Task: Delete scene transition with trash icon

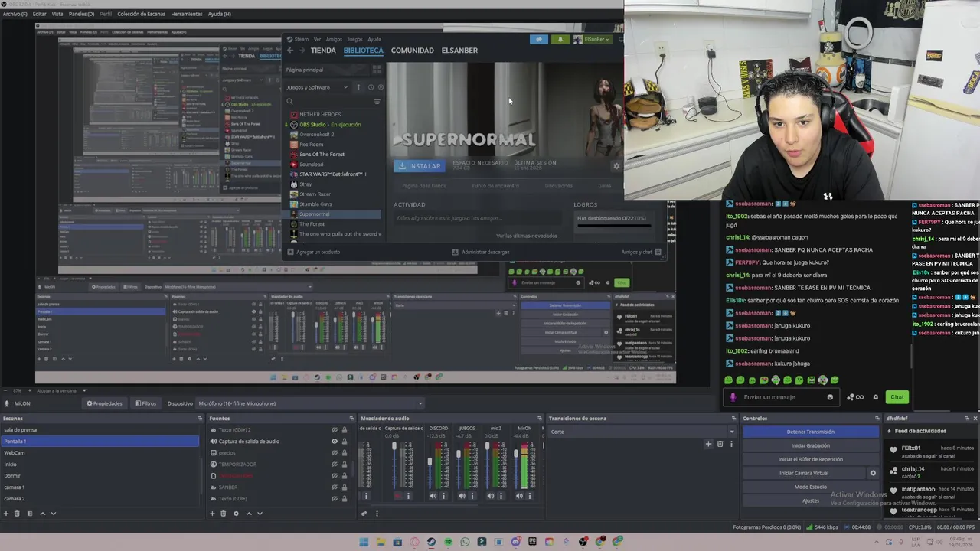Action: [720, 444]
